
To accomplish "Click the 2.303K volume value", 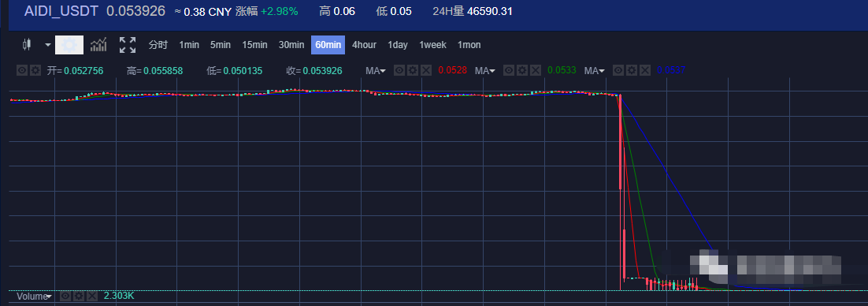I will (119, 297).
